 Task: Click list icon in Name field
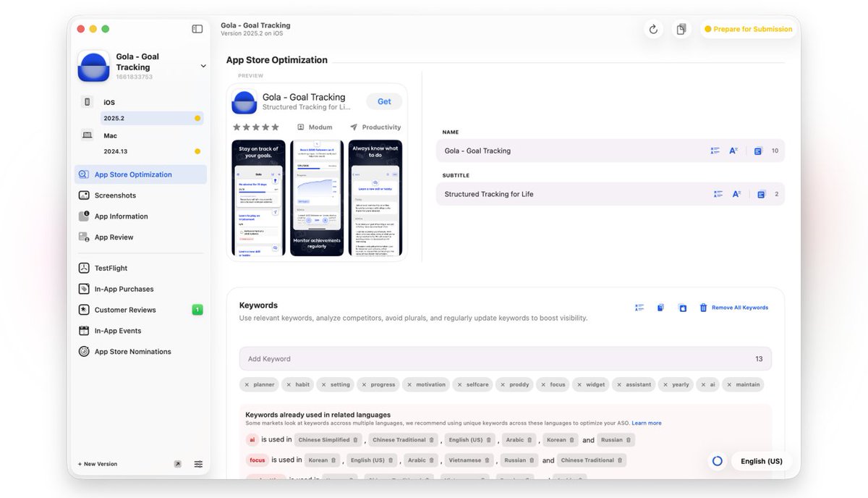(715, 151)
